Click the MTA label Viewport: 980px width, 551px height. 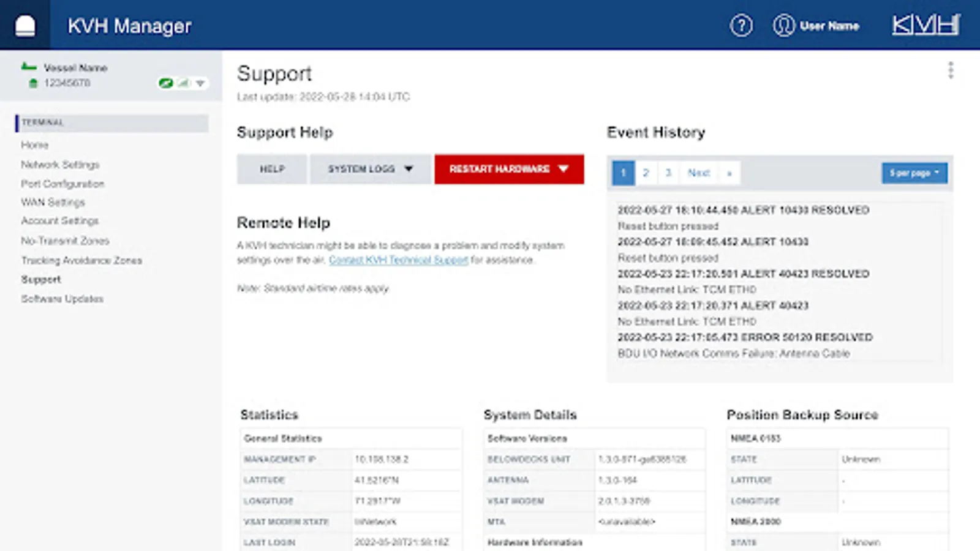(496, 522)
